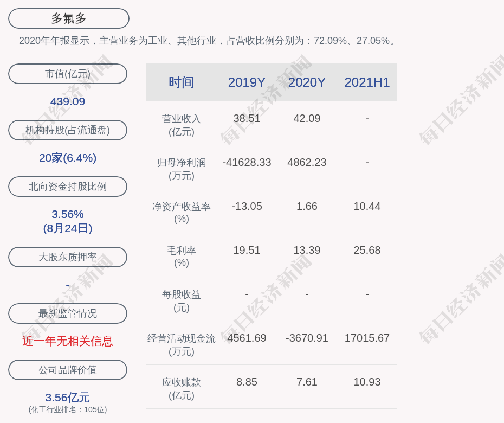Select gross margin value 19.51
Viewport: 504px width, 423px height.
[247, 250]
